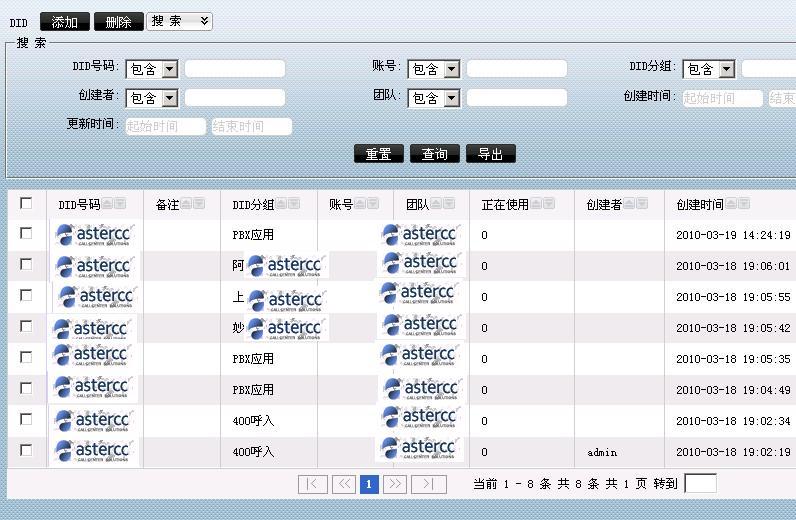Sort 备注 column descending

point(199,204)
